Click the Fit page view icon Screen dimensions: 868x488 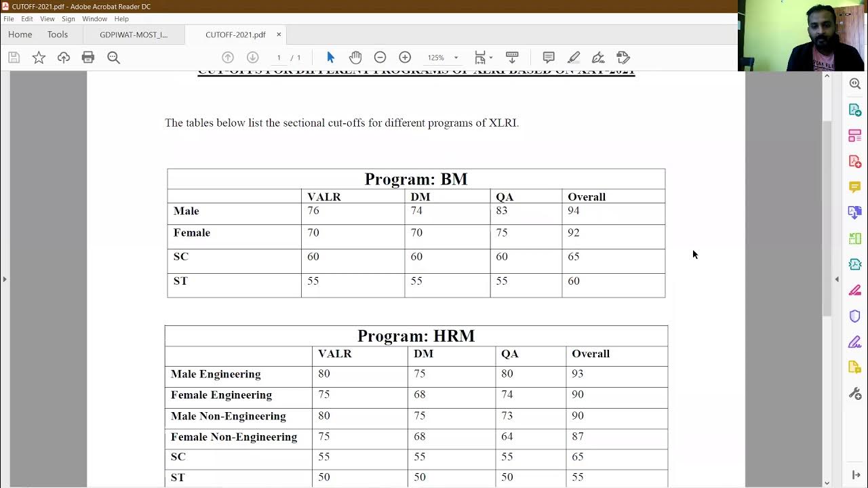(x=480, y=58)
